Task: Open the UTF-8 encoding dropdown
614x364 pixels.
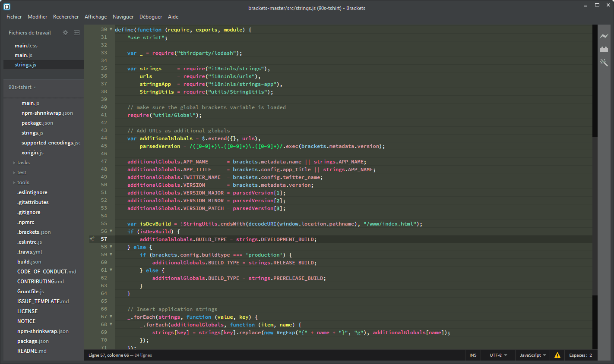Action: point(497,355)
